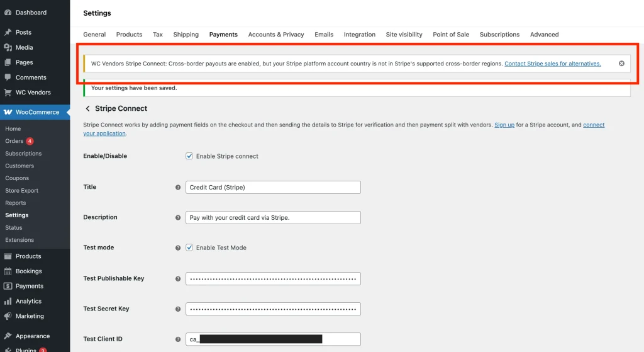Click the Test Client ID field
644x352 pixels.
[x=273, y=339]
